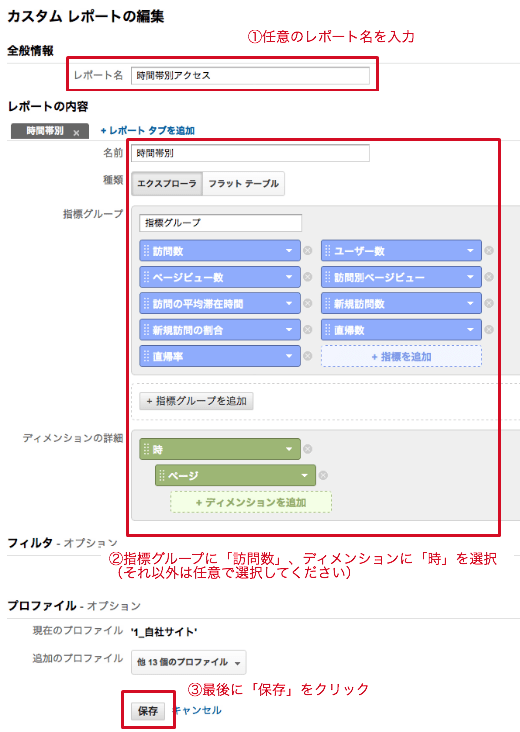
Task: Switch type to フラット テーブル
Action: click(243, 183)
